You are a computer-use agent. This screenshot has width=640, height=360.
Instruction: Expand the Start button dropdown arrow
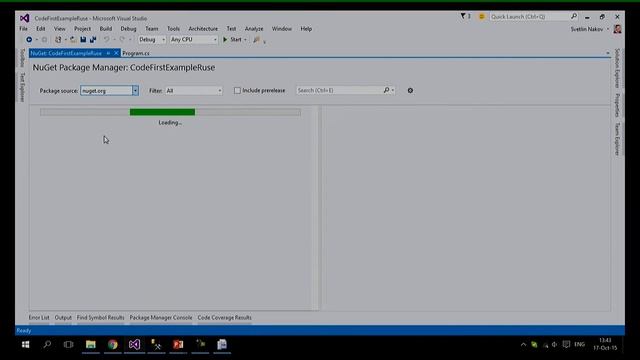coord(245,40)
